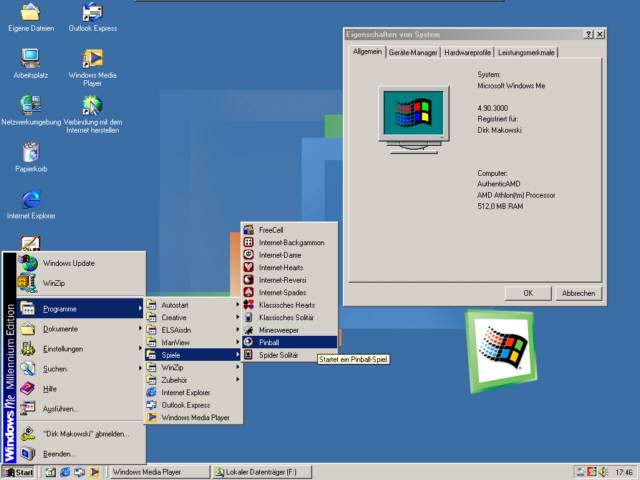This screenshot has height=480, width=640.
Task: Open Verbindung mit dem Internet herstellen icon
Action: tap(93, 114)
